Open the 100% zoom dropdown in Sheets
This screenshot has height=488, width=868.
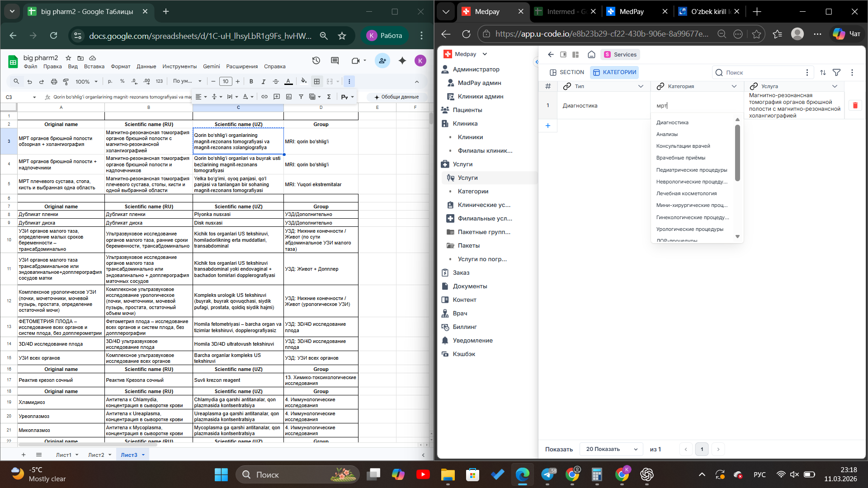[x=86, y=81]
